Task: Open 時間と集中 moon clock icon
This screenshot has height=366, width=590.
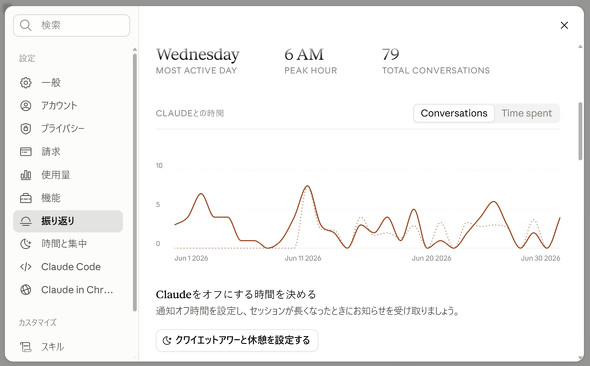Action: 26,244
